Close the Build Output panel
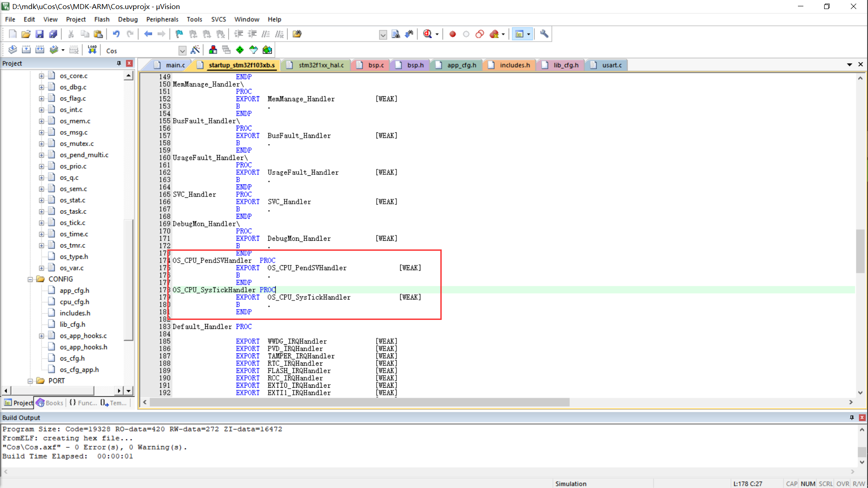Screen dimensions: 868x488 click(x=862, y=418)
